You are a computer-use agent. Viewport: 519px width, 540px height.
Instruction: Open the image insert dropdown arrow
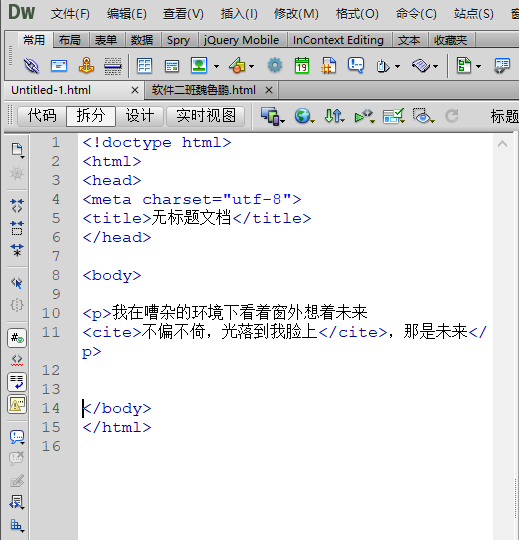(216, 66)
